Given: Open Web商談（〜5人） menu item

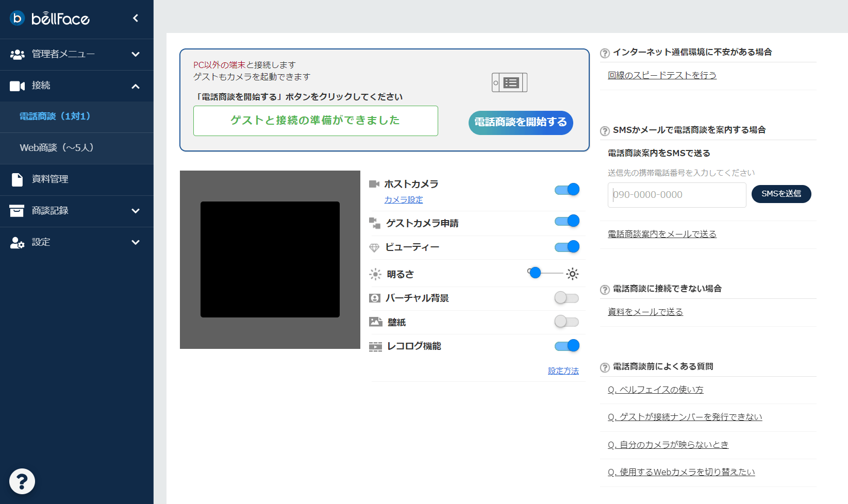Looking at the screenshot, I should click(x=57, y=148).
